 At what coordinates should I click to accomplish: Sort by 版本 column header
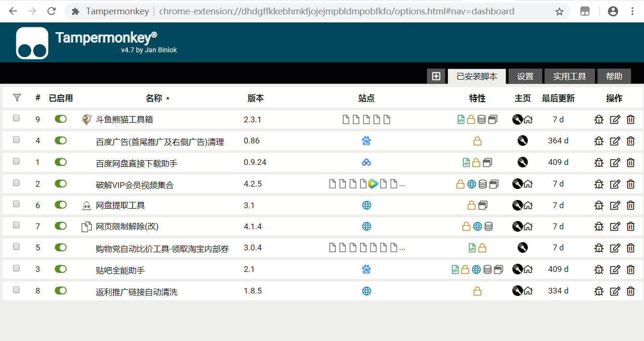255,98
